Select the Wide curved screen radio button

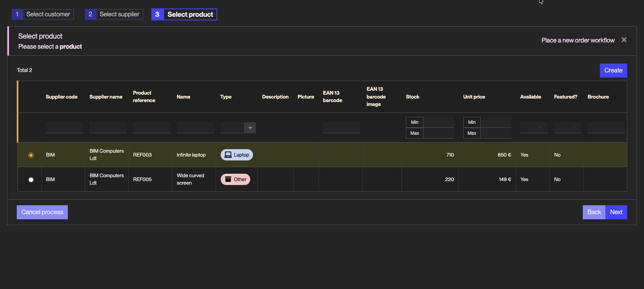pyautogui.click(x=31, y=180)
